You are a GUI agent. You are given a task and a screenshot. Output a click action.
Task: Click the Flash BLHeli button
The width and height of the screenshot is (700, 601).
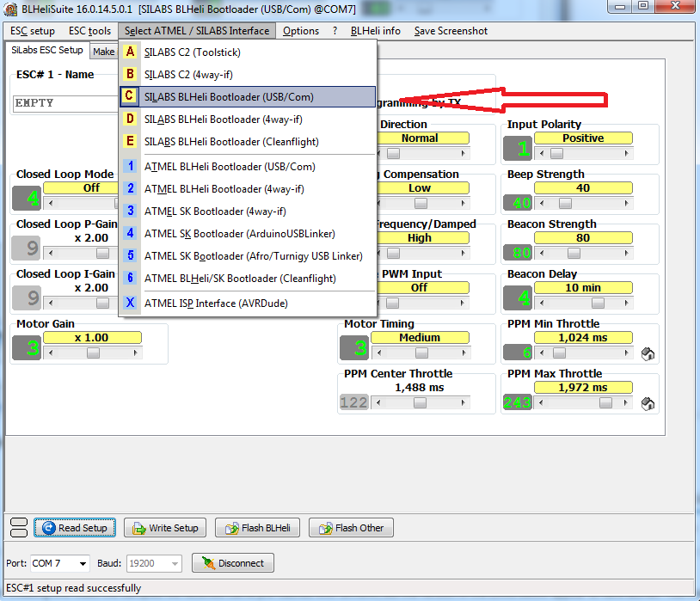[256, 528]
